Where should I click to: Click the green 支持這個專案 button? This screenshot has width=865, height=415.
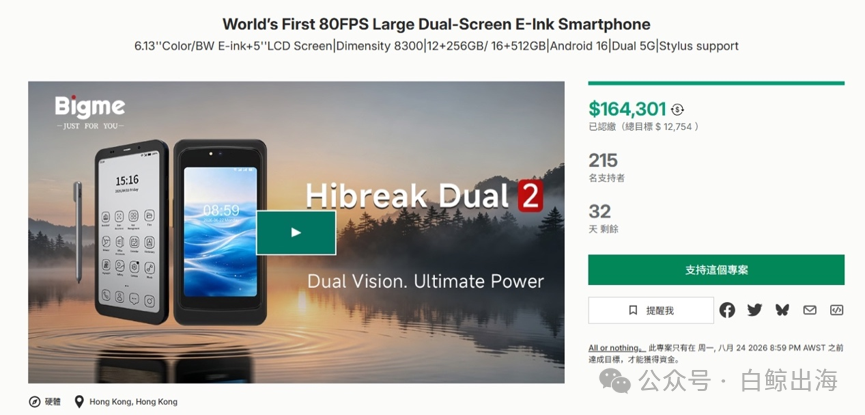[x=716, y=270]
